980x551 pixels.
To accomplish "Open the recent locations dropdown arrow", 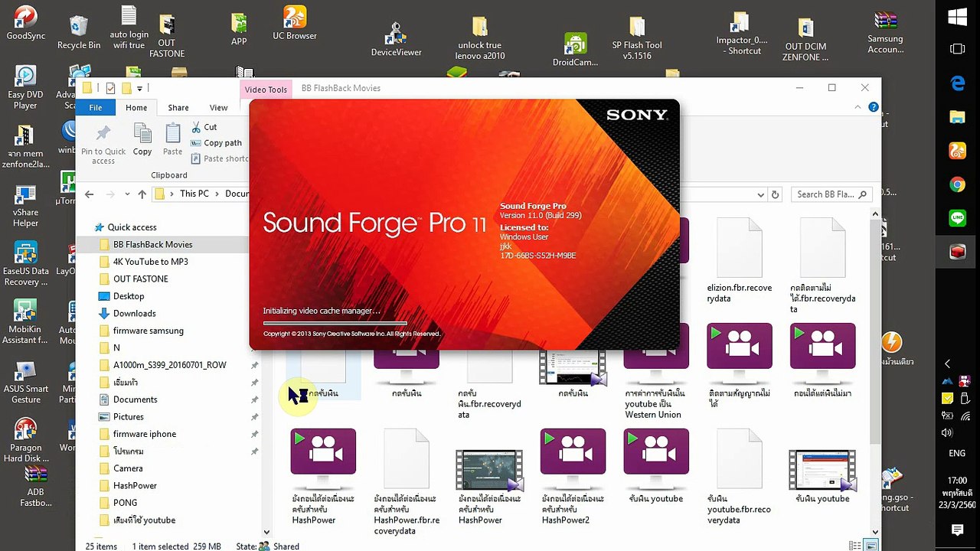I will (127, 194).
